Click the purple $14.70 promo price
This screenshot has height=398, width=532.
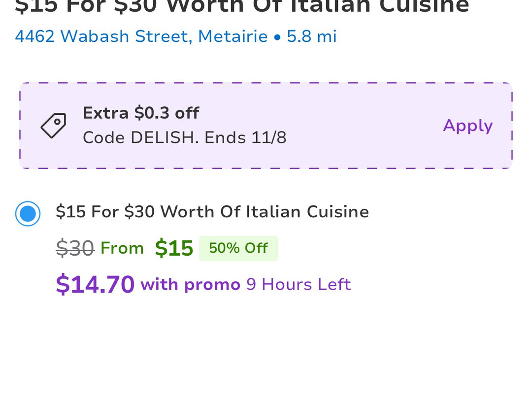[95, 285]
